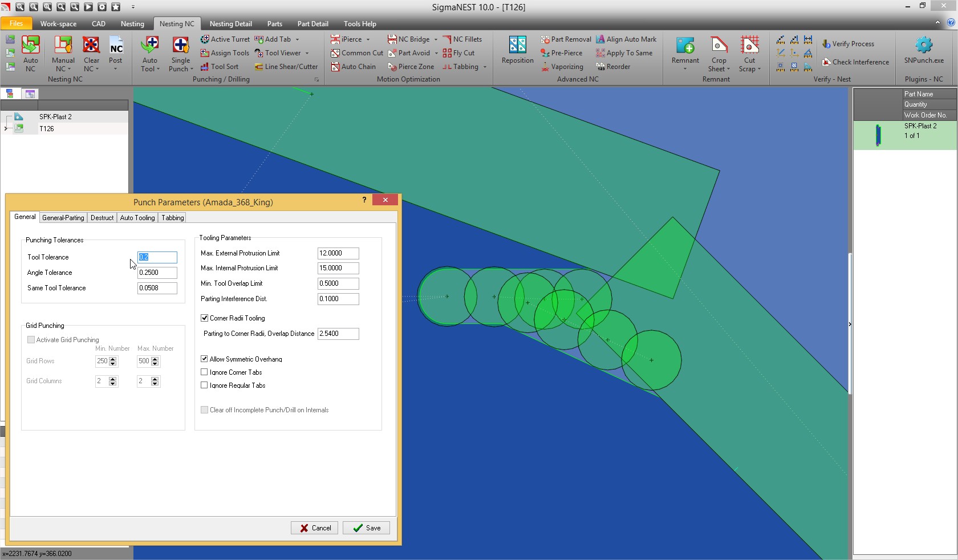Click the Check Interference tool
Screen dimensions: 958x560
tap(855, 62)
